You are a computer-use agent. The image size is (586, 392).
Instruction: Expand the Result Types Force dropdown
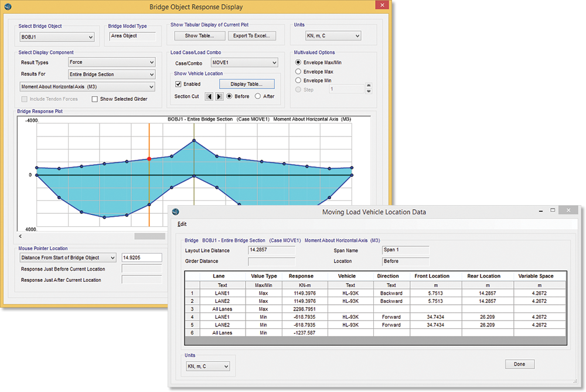(110, 62)
